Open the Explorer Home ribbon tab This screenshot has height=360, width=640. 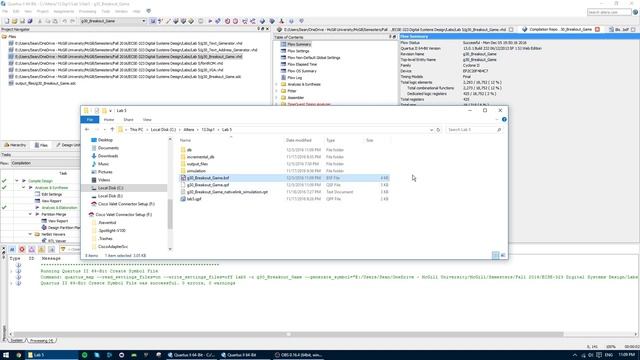[109, 120]
